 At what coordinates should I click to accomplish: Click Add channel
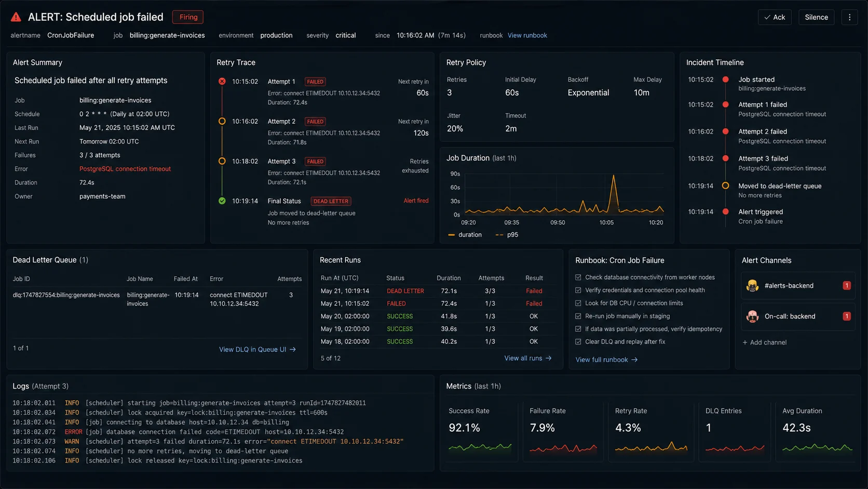764,342
